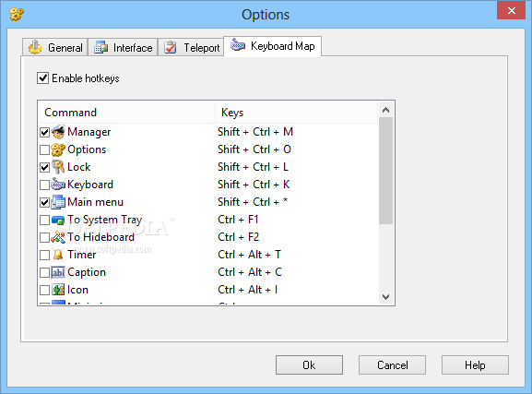
Task: Select the Shift + Ctrl + O shortcut
Action: coord(254,149)
